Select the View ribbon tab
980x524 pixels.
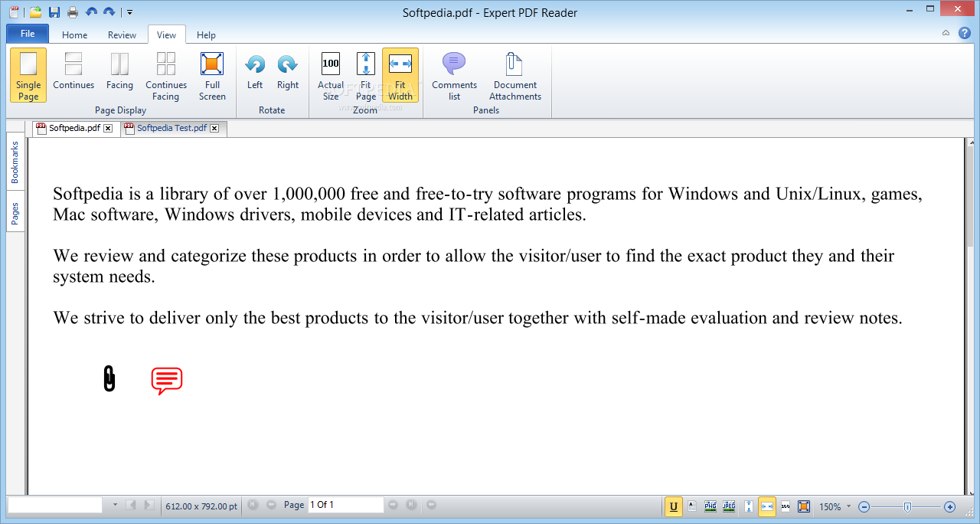pos(166,34)
